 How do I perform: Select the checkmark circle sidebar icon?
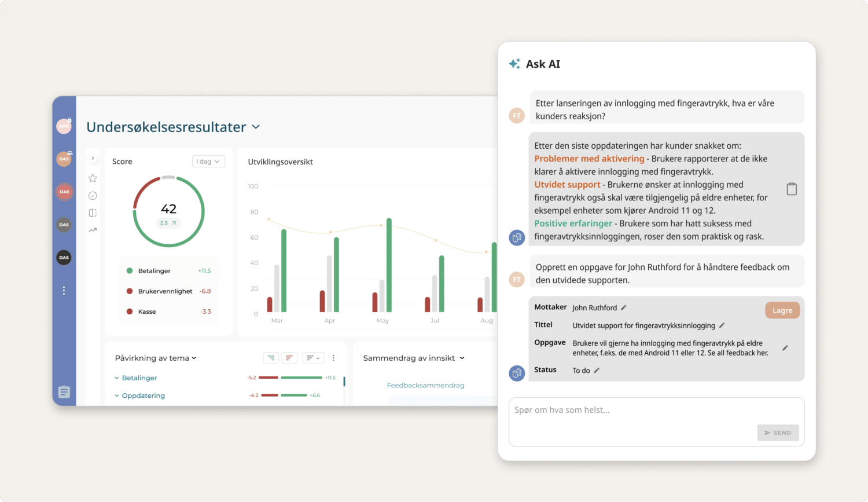pyautogui.click(x=93, y=196)
